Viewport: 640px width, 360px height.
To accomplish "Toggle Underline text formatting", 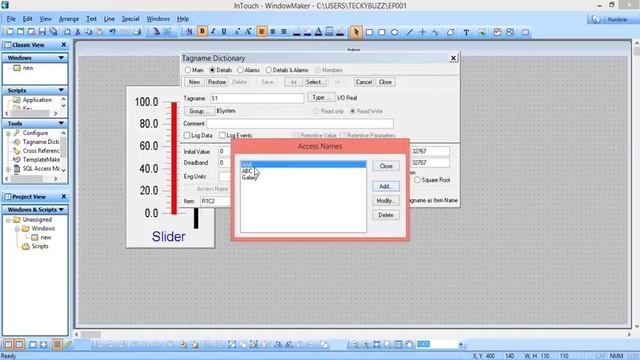I will [x=224, y=31].
